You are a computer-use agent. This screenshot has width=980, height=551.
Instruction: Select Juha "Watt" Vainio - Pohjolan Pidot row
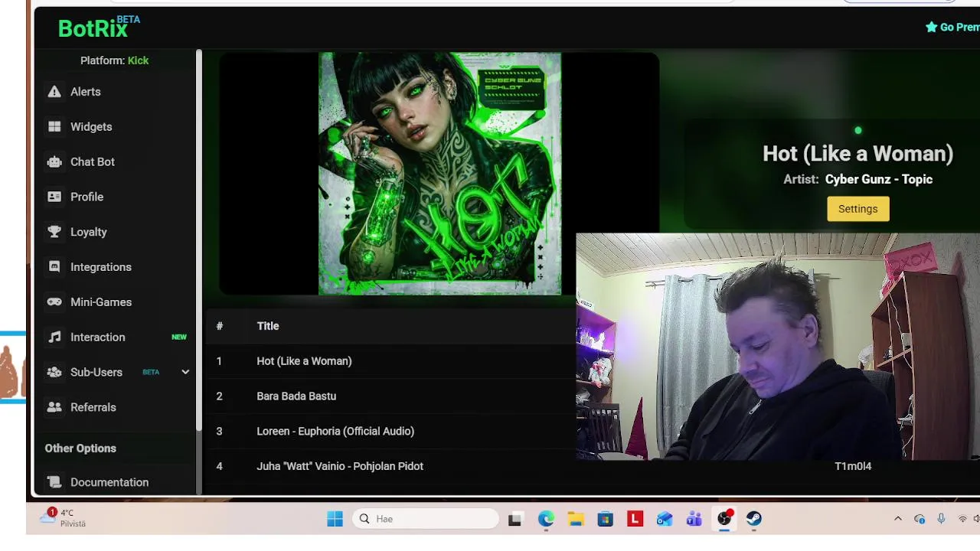(390, 466)
